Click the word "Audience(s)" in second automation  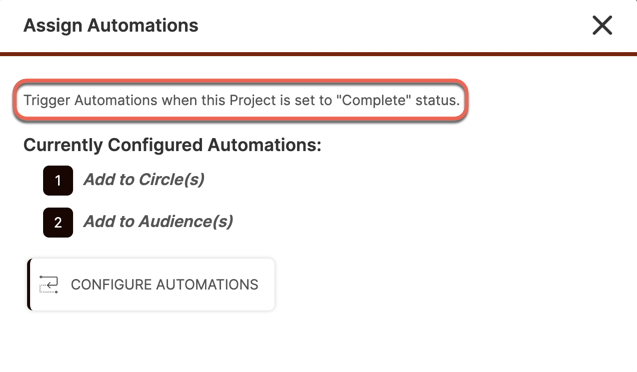point(186,222)
